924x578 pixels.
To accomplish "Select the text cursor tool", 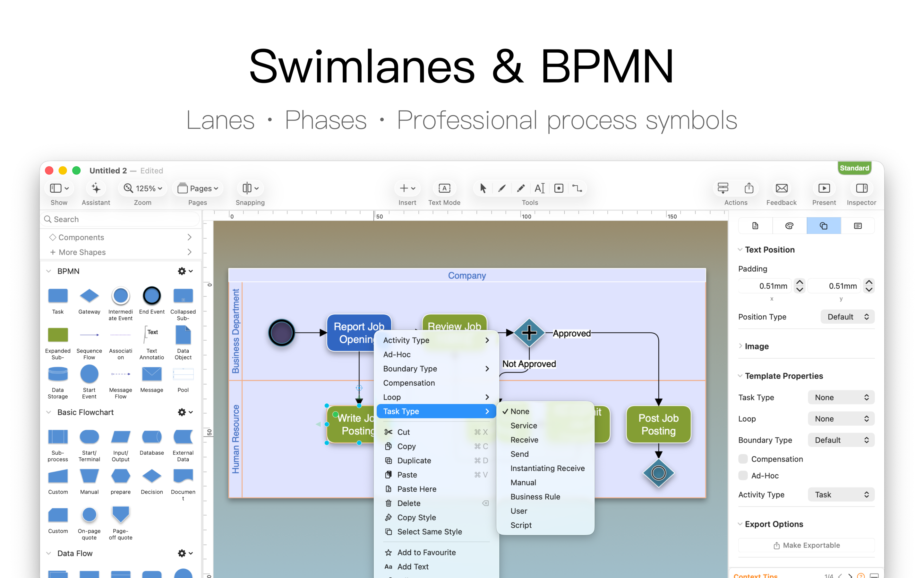I will pyautogui.click(x=540, y=188).
